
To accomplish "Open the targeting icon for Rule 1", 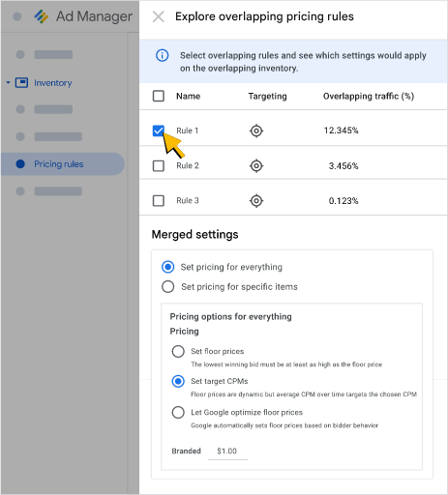I will 256,131.
